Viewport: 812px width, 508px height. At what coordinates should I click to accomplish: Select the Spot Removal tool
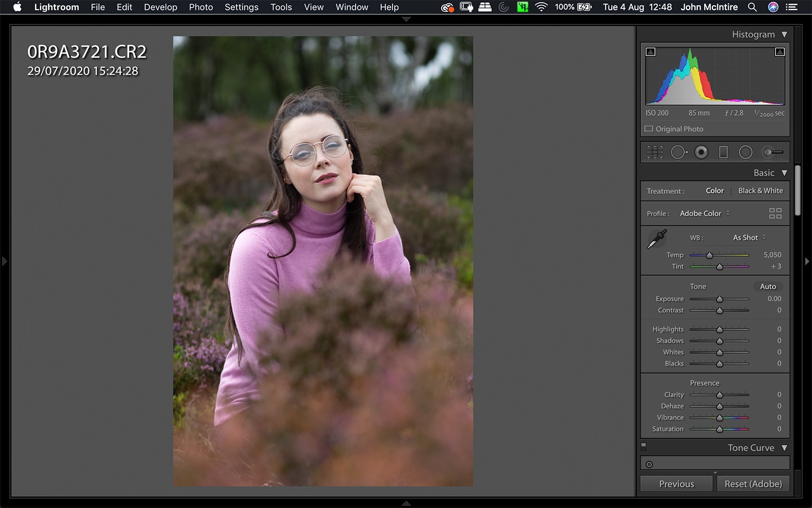click(x=678, y=152)
